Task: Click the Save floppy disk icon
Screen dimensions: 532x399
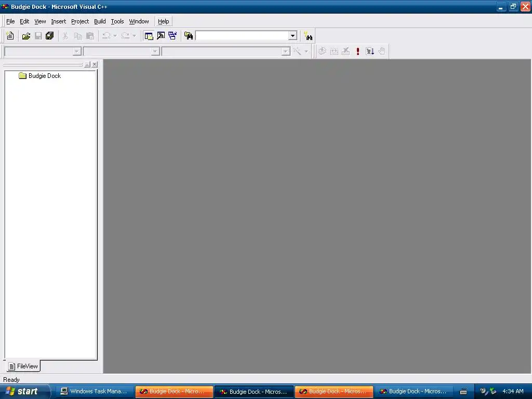Action: point(38,36)
